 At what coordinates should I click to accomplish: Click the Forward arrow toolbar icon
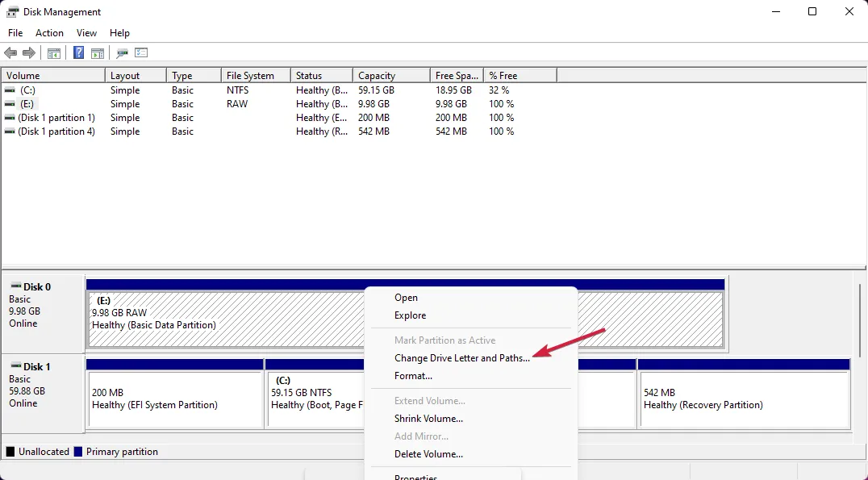(x=29, y=53)
